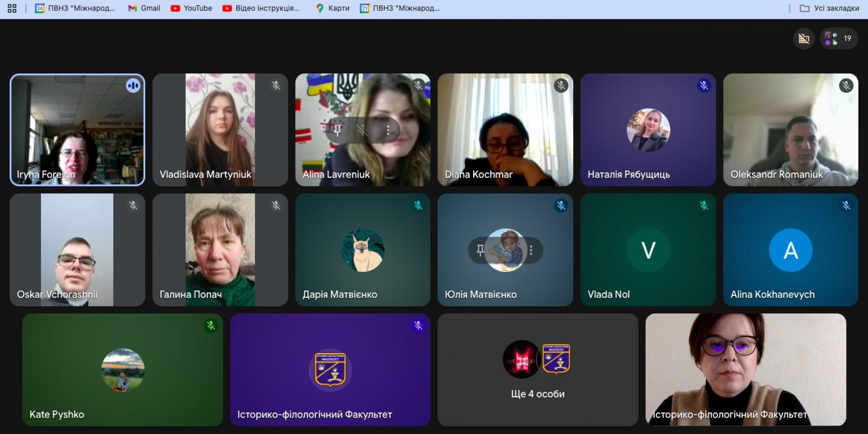Open three-dot menu on Юлія Матвієнко tile
The height and width of the screenshot is (434, 868).
pos(531,250)
